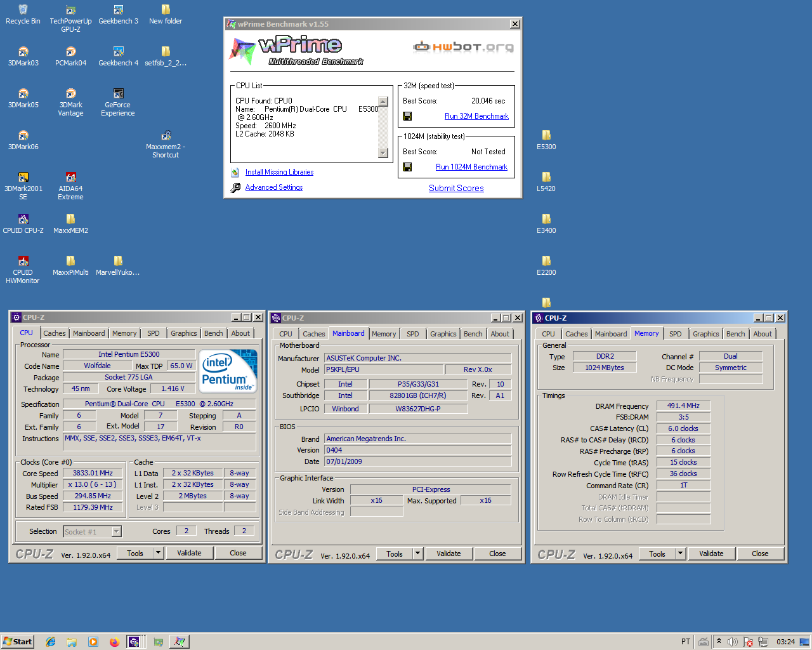Expand the Tools dropdown arrow in CPU tab window
This screenshot has width=812, height=650.
pos(158,553)
